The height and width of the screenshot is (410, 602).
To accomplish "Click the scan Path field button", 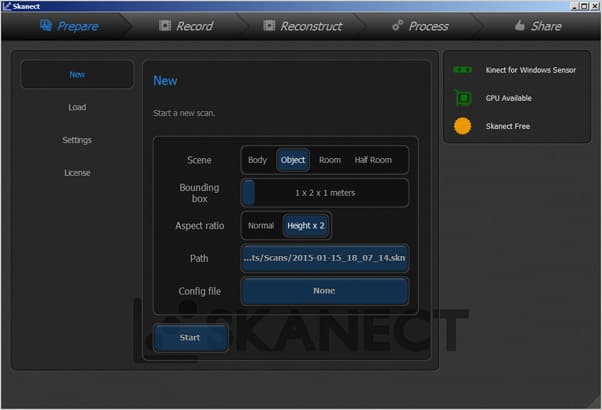I will coord(325,258).
